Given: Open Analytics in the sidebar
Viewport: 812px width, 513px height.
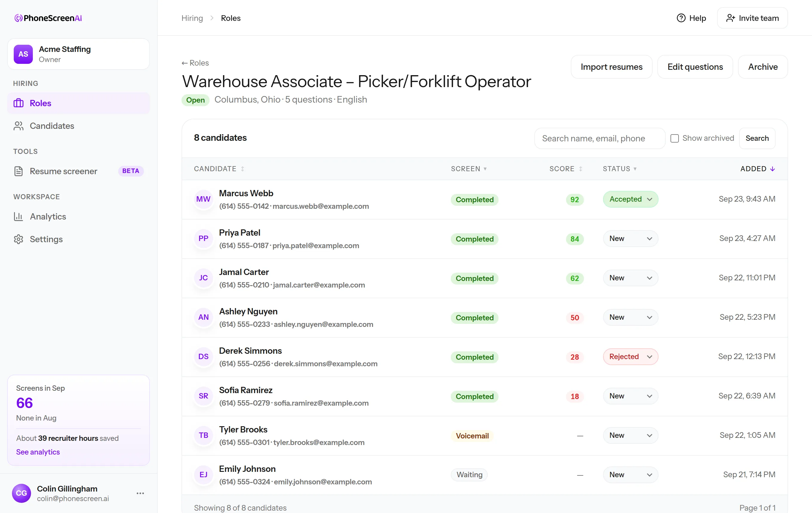Looking at the screenshot, I should (x=79, y=217).
